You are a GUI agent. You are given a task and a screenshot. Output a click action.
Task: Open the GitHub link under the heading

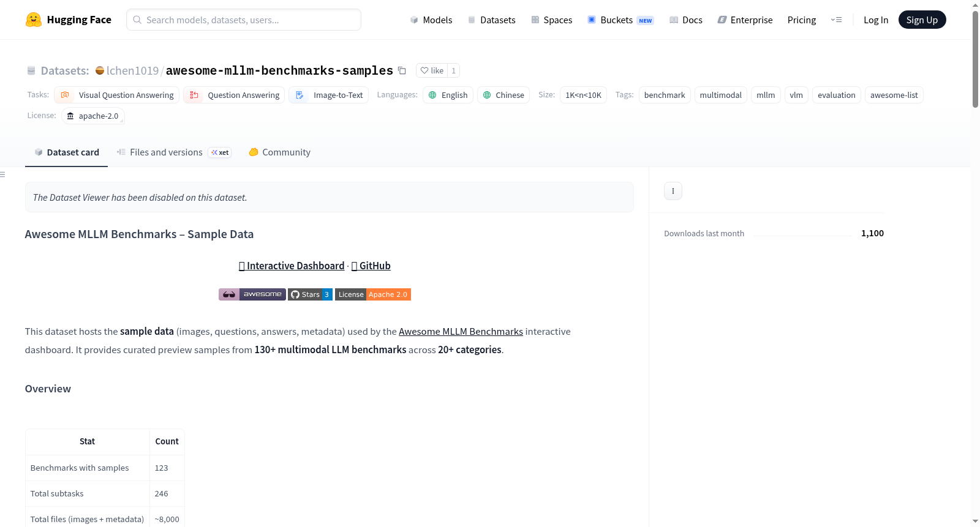[371, 266]
